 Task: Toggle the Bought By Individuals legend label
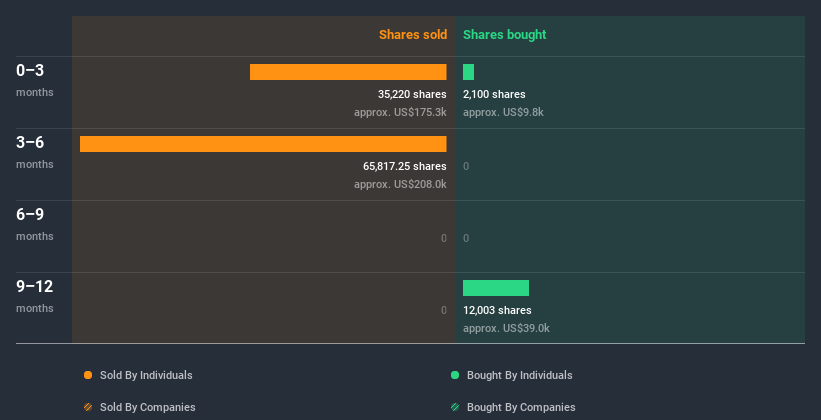coord(519,375)
